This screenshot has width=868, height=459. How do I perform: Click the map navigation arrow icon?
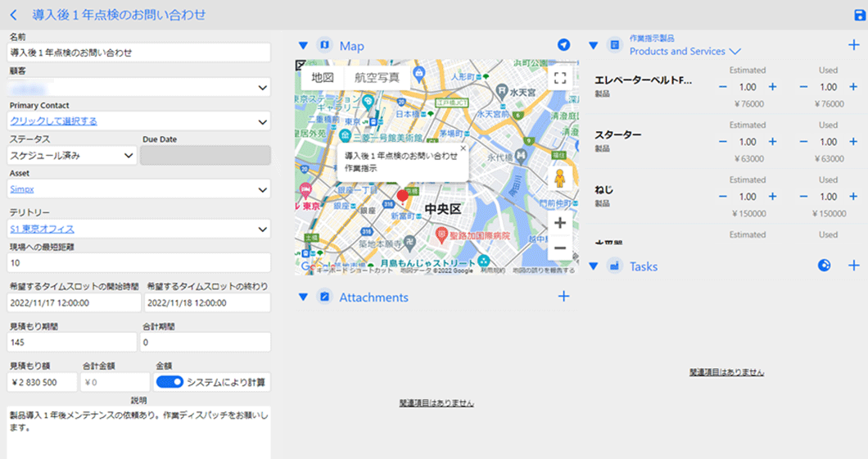click(563, 45)
